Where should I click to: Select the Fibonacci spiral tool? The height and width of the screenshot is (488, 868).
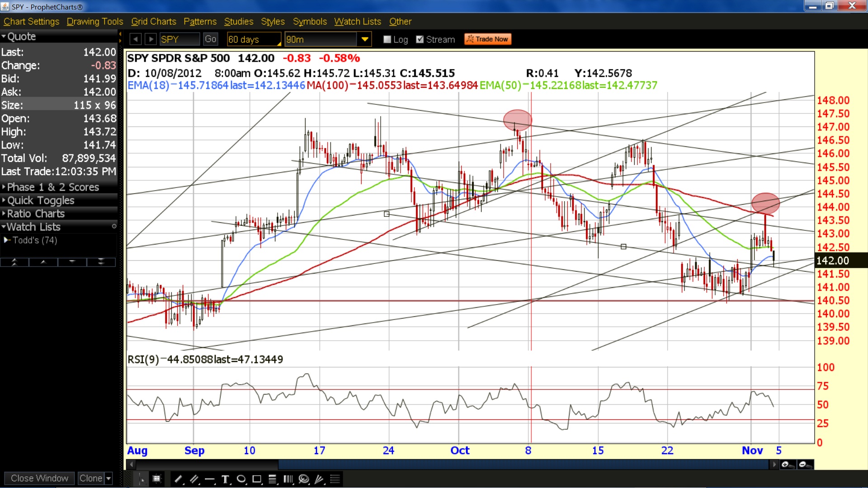pos(304,479)
